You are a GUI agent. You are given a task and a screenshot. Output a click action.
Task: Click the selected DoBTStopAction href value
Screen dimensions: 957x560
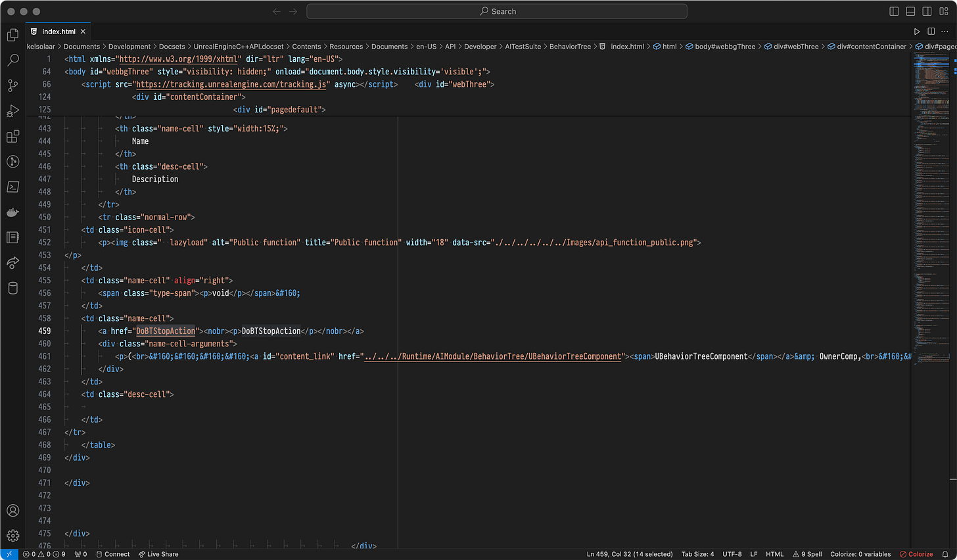coord(166,331)
